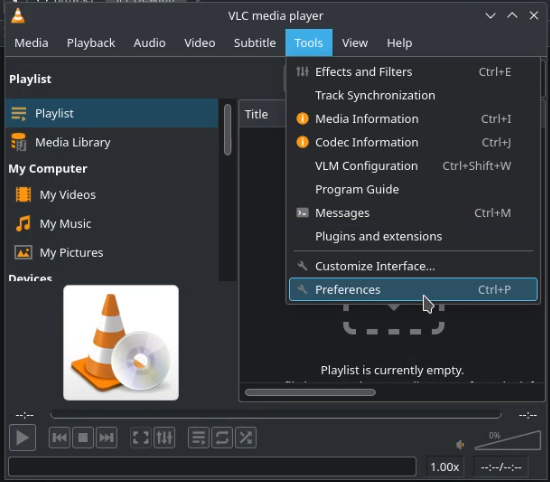Toggle shuffle random playback icon
This screenshot has height=482, width=550.
click(x=246, y=437)
